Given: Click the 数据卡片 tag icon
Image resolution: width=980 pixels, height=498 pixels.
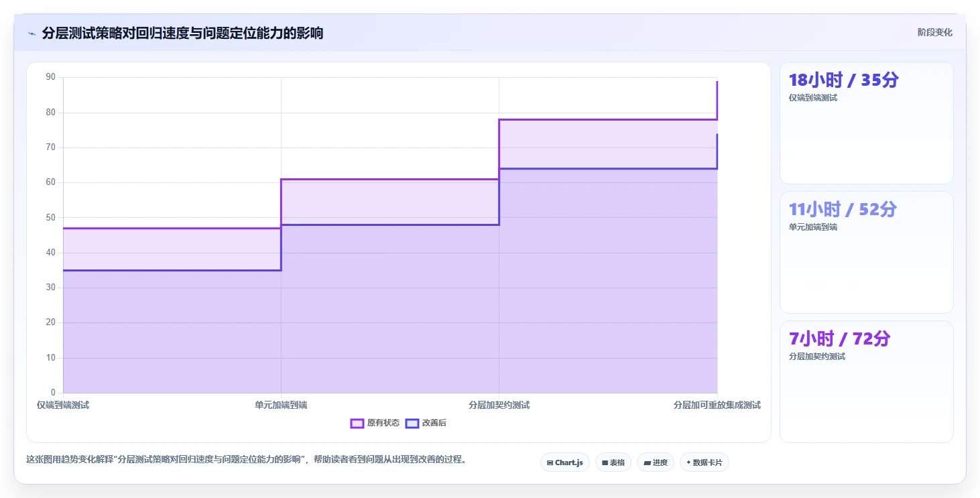Looking at the screenshot, I should tap(688, 462).
